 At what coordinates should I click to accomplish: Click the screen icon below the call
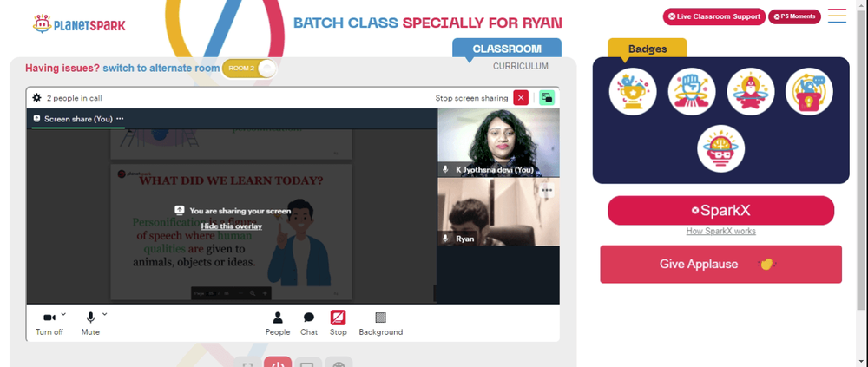click(x=308, y=363)
